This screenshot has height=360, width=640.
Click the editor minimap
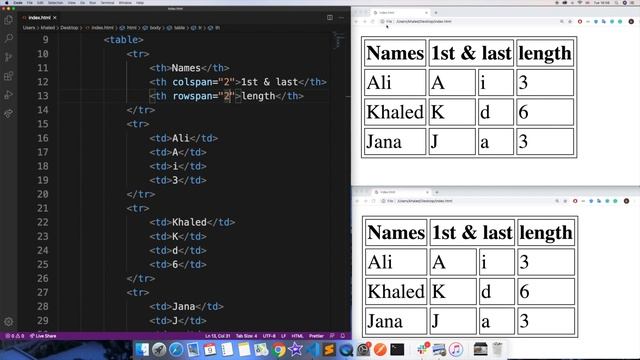pos(337,40)
